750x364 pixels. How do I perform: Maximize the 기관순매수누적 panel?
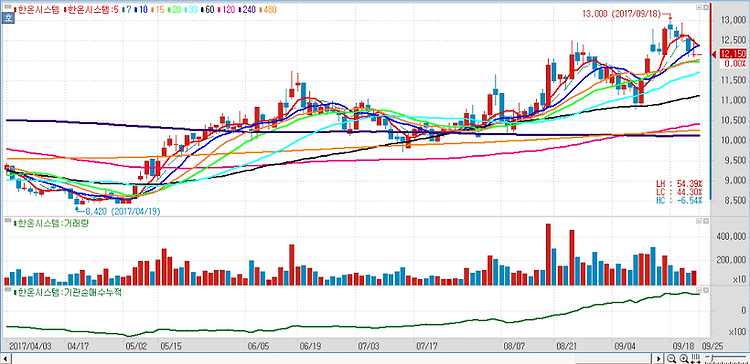[x=705, y=290]
